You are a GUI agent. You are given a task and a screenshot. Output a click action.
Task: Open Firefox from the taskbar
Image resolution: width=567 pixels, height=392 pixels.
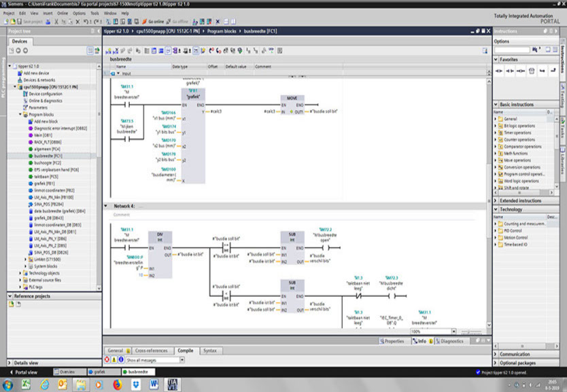tap(117, 385)
